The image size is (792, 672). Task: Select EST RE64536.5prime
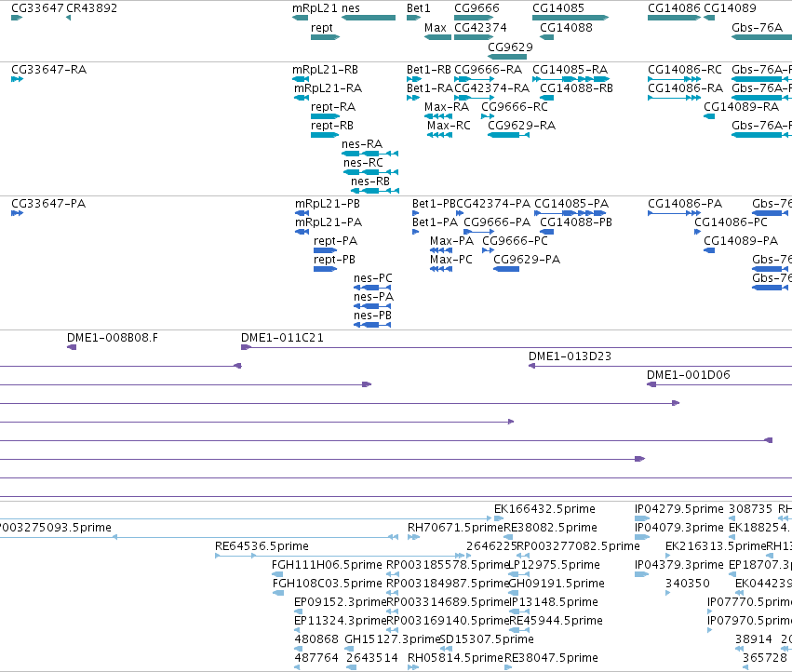(x=262, y=546)
